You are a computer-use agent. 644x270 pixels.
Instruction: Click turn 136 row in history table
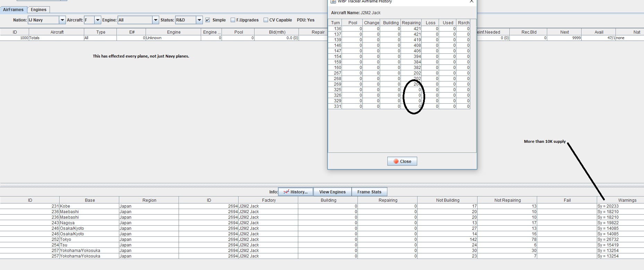399,29
